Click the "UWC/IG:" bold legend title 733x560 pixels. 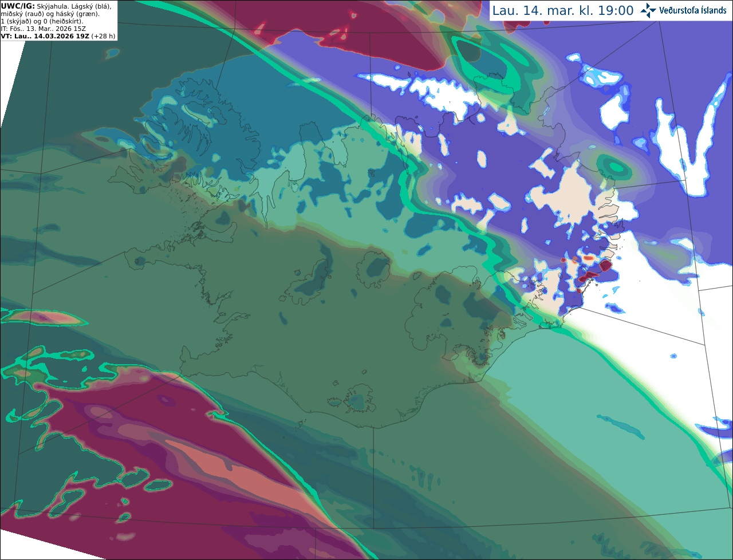pos(18,6)
